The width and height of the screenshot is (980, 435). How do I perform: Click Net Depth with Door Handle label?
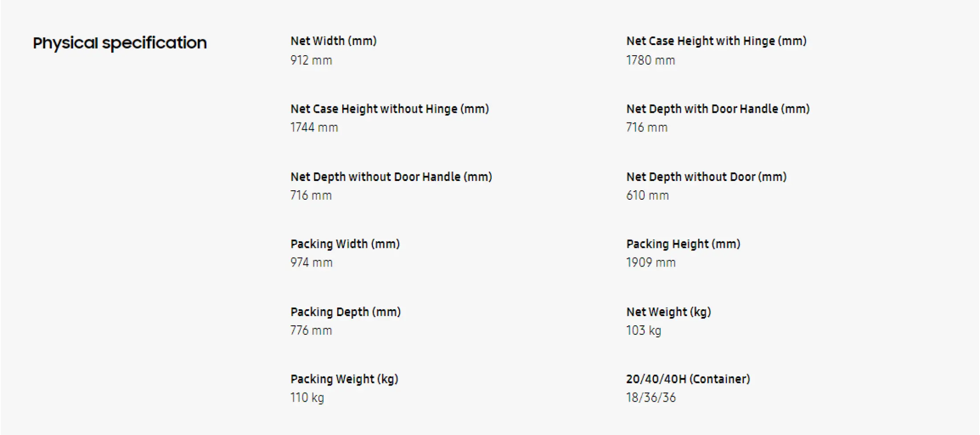coord(717,109)
